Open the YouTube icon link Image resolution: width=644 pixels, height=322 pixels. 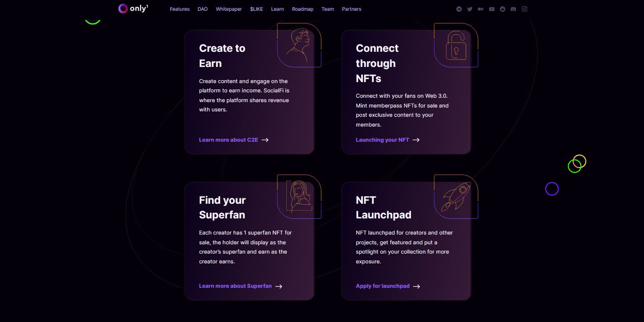[492, 9]
